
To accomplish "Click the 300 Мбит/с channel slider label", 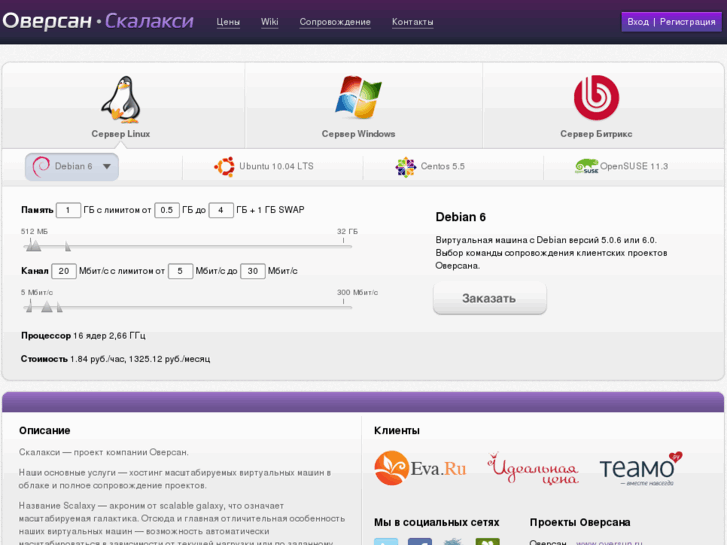I will click(357, 292).
